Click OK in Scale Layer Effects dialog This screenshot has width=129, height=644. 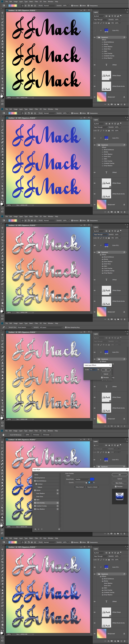pos(106,370)
